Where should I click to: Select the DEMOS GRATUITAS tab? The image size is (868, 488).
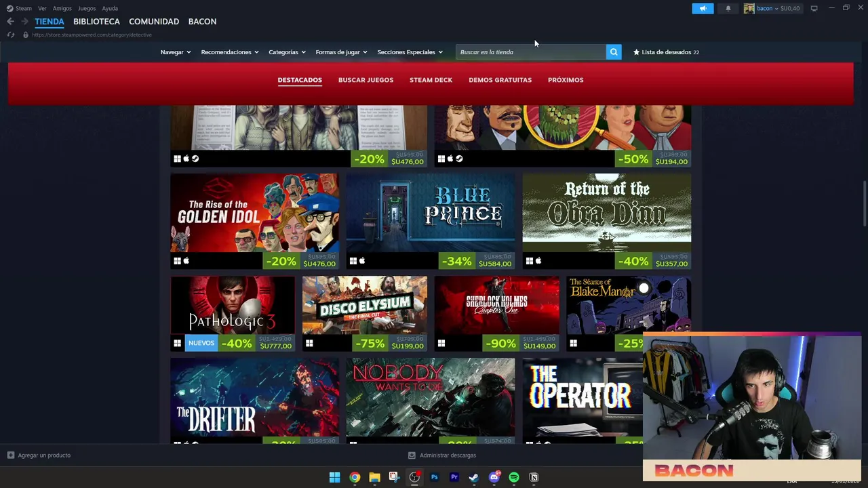click(500, 80)
